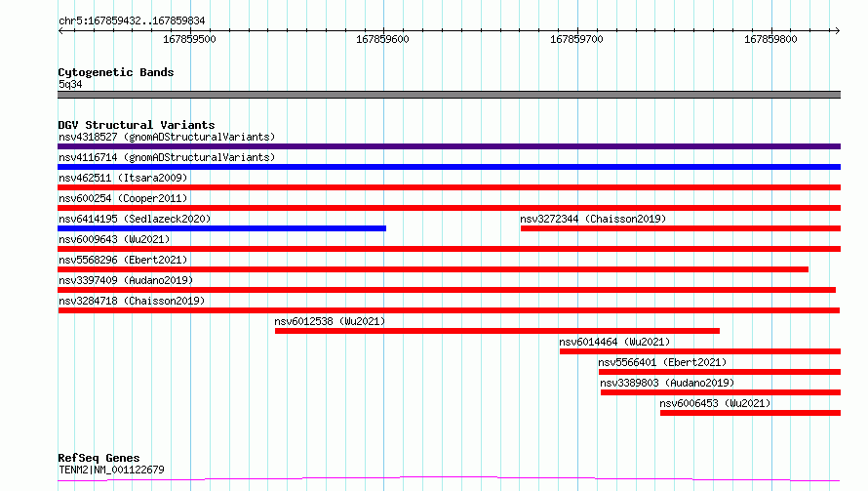
Task: Click the magenta TENM2 gene track line
Action: point(449,478)
